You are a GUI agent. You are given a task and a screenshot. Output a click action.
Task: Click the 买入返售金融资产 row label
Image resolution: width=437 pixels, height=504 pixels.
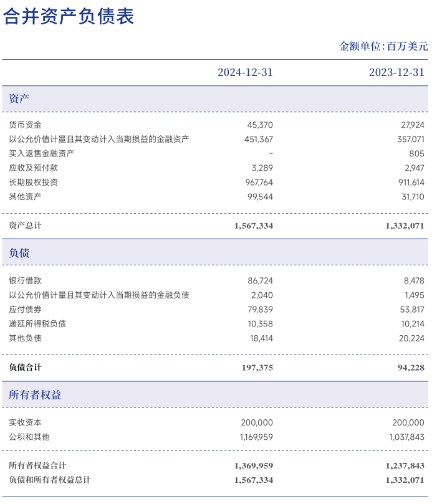click(x=42, y=154)
